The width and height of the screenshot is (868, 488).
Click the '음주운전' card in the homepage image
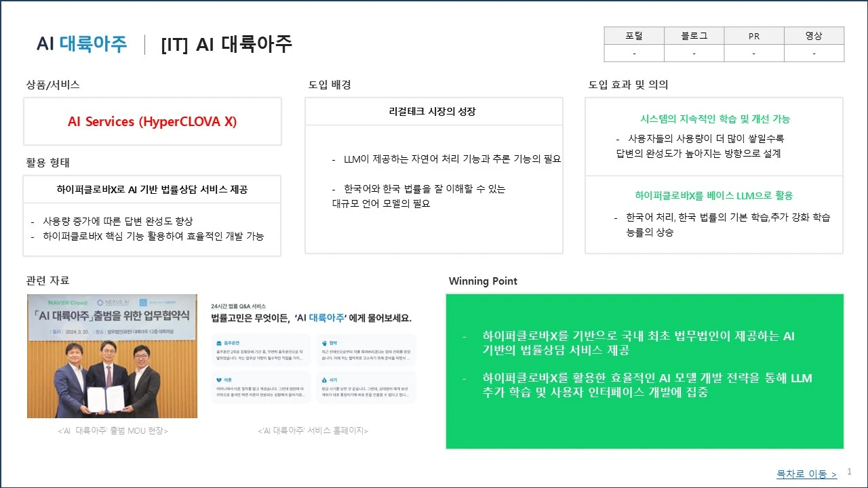(x=260, y=350)
